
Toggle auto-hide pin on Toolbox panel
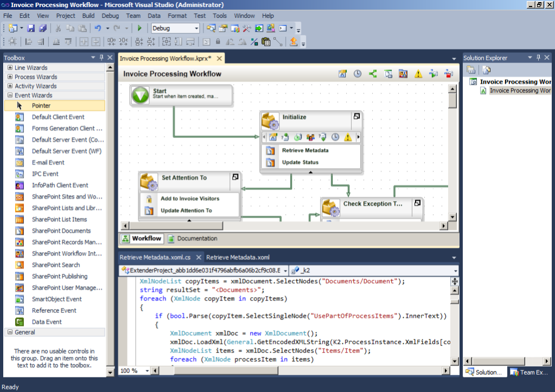(101, 57)
